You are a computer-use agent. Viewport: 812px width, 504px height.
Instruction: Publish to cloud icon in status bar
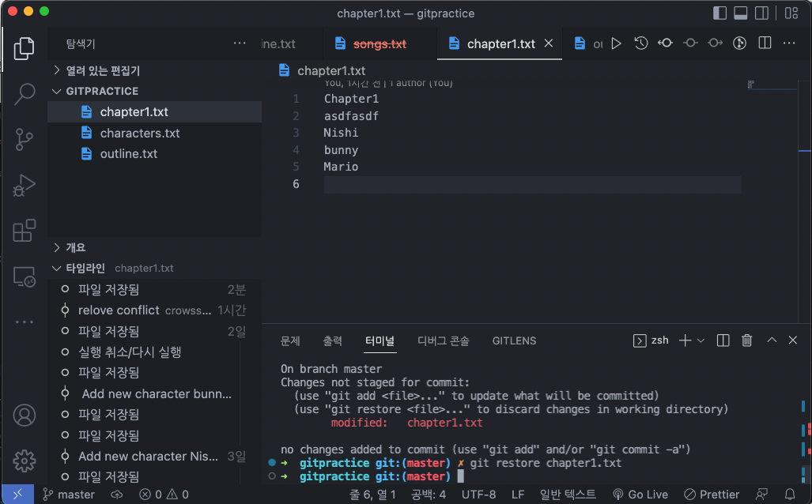(117, 495)
